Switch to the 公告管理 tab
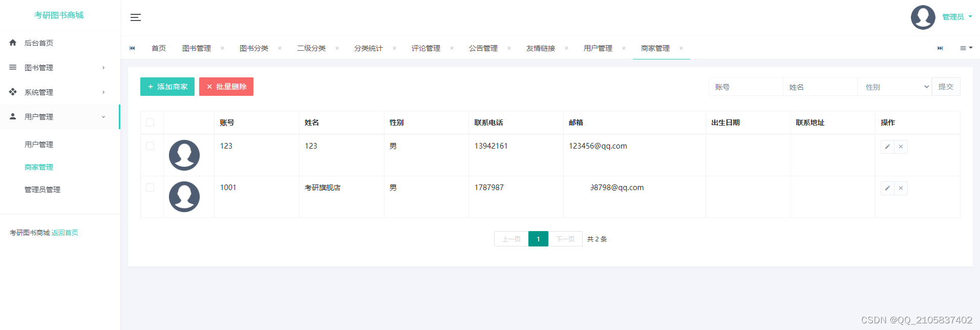This screenshot has height=330, width=980. [483, 48]
